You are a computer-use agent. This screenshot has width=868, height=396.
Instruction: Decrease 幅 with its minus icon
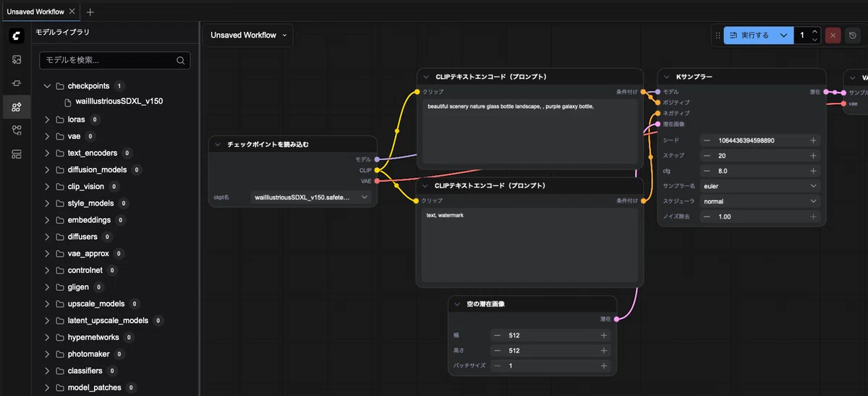click(497, 335)
